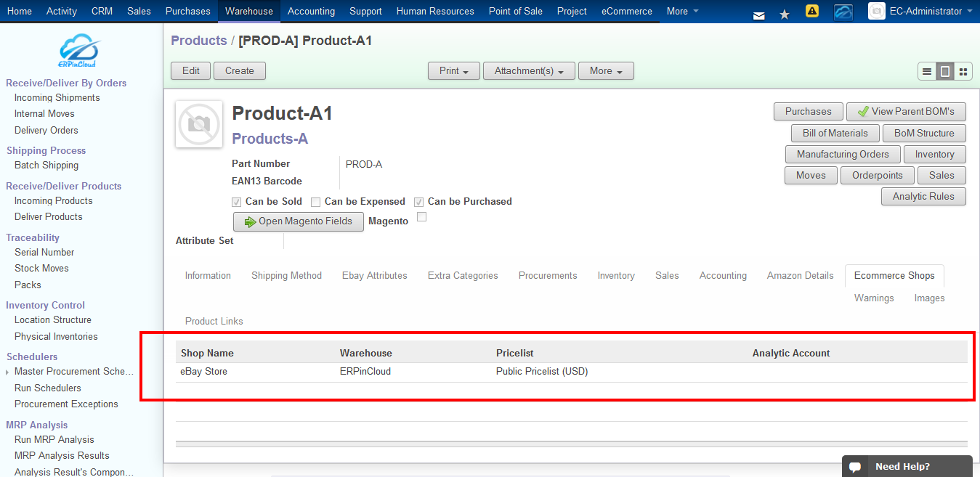Click the Edit button
The width and height of the screenshot is (980, 477).
tap(191, 71)
